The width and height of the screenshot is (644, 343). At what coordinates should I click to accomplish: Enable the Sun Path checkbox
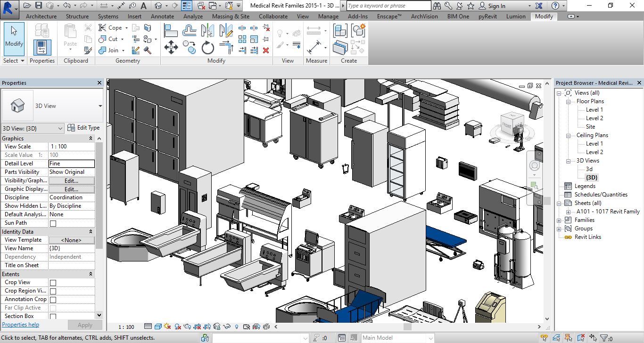click(x=53, y=223)
